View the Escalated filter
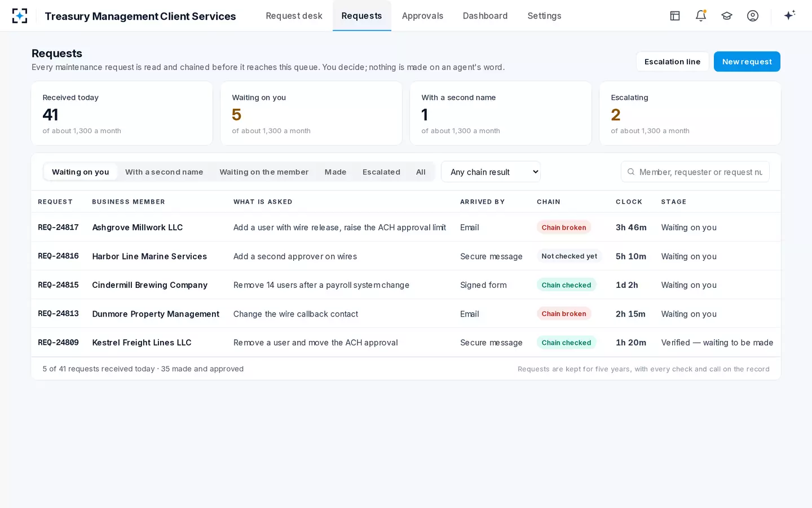 [x=381, y=172]
